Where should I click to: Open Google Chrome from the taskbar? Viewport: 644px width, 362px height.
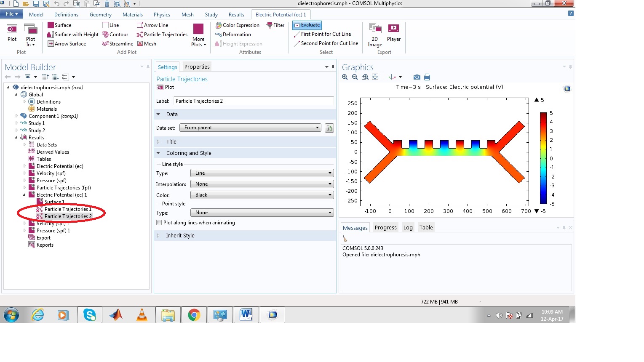pos(194,315)
